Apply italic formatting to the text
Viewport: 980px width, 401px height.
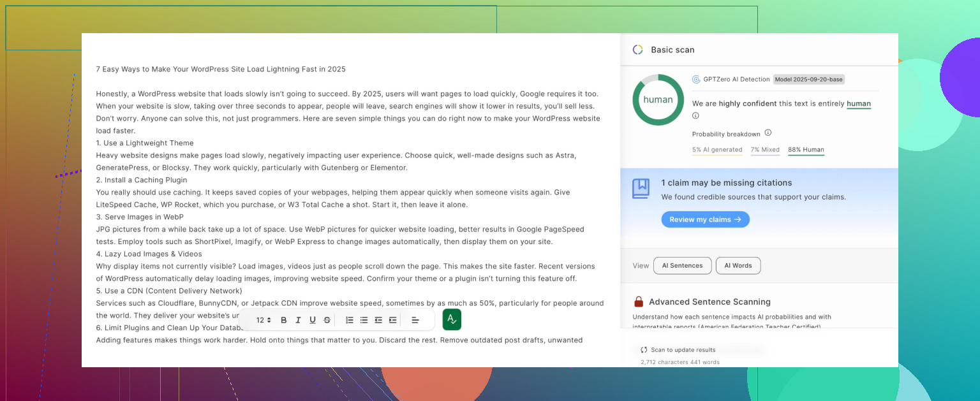[x=298, y=320]
